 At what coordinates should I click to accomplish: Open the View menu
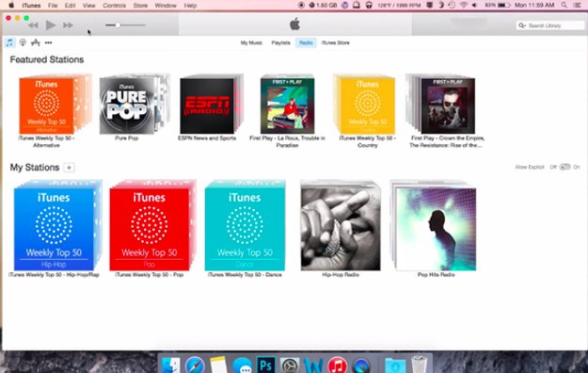click(88, 6)
